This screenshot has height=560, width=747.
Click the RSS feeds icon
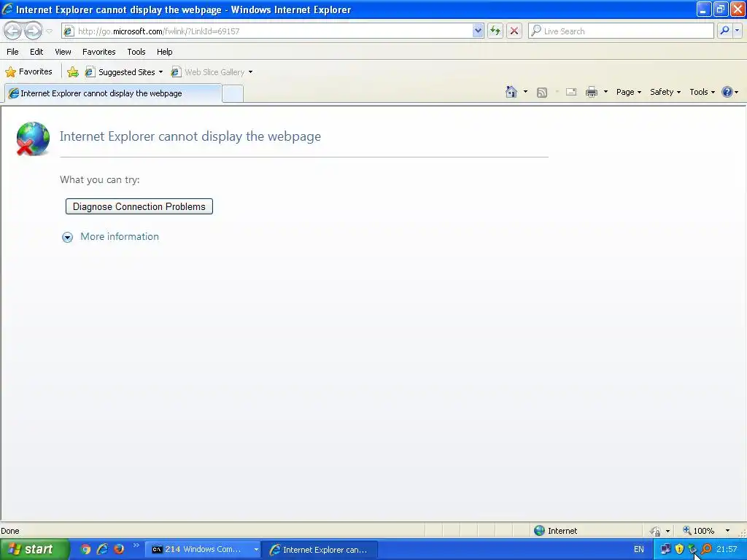click(542, 93)
